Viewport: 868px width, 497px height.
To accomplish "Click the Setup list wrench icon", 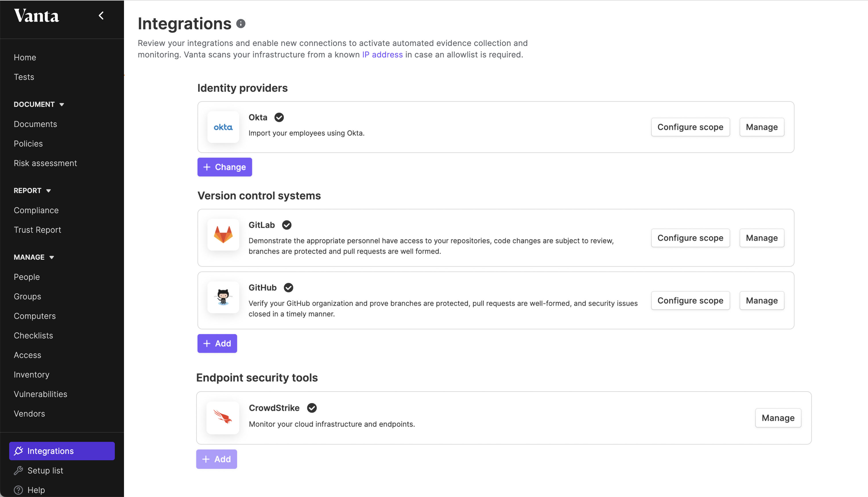I will (x=18, y=470).
